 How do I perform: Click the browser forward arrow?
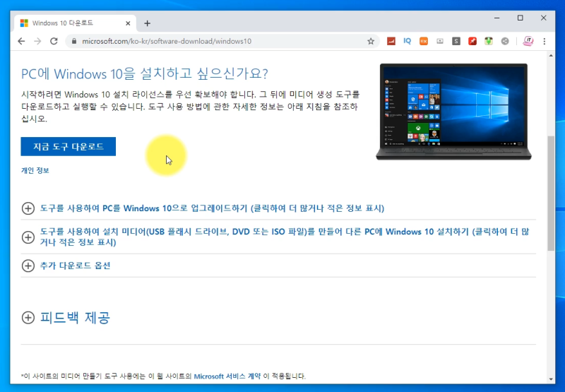click(x=37, y=41)
